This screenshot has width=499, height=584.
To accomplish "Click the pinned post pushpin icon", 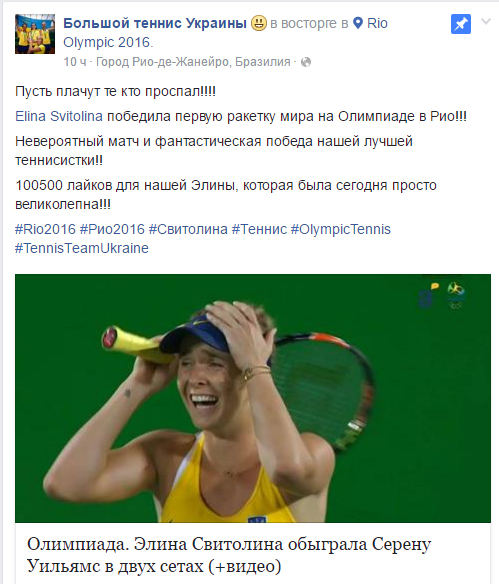I will click(461, 24).
